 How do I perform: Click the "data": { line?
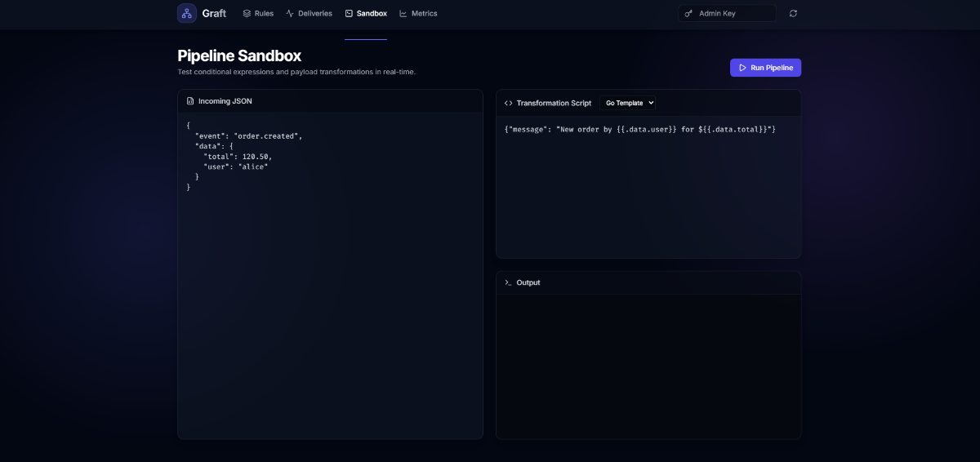pyautogui.click(x=214, y=146)
